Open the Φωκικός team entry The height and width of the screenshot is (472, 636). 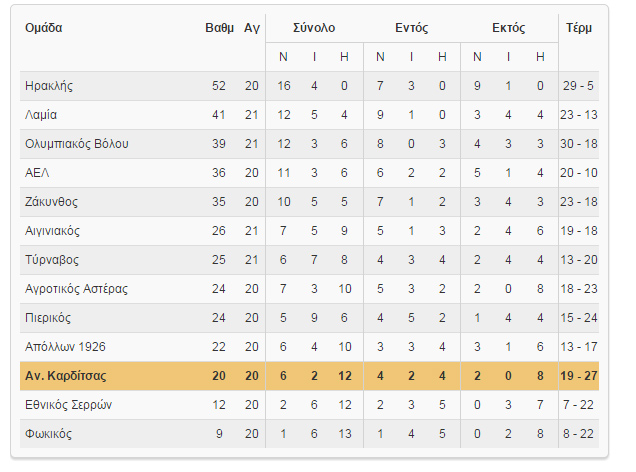point(48,434)
